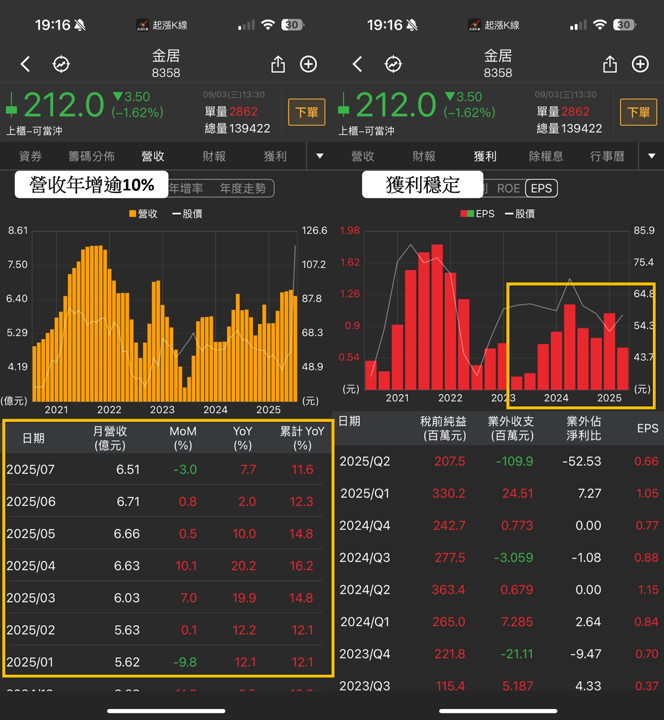Select 2025/06 revenue row
The image size is (664, 720).
coord(165,501)
